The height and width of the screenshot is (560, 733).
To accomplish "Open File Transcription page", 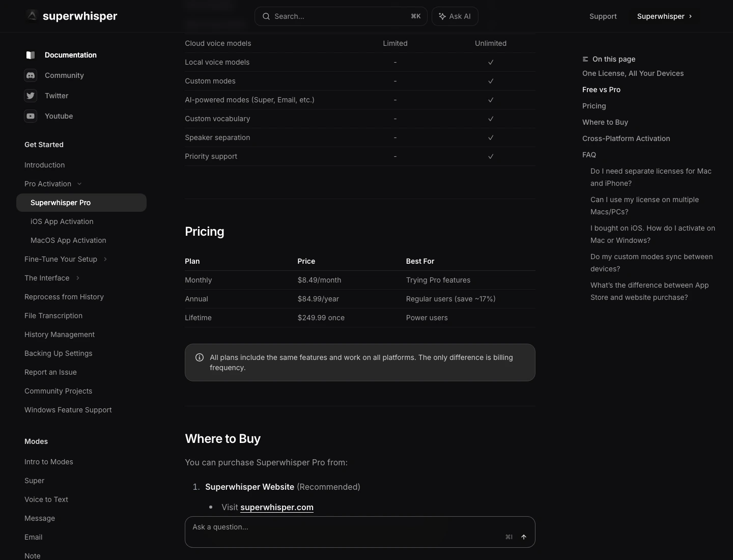I will (x=53, y=316).
